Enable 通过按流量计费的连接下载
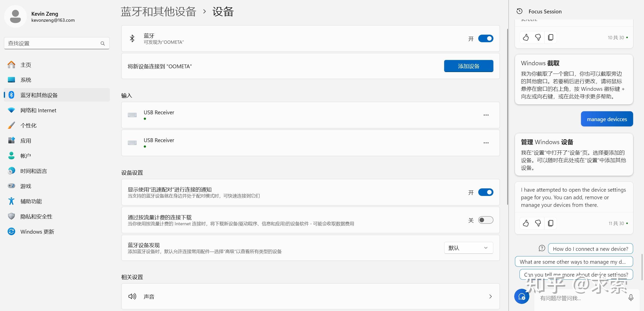The width and height of the screenshot is (644, 311). [x=485, y=220]
